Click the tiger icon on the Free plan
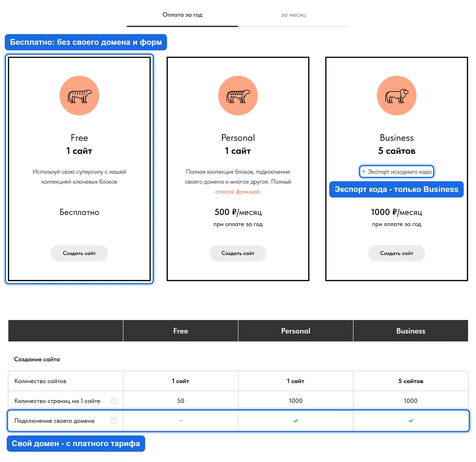The image size is (476, 462). pyautogui.click(x=79, y=96)
